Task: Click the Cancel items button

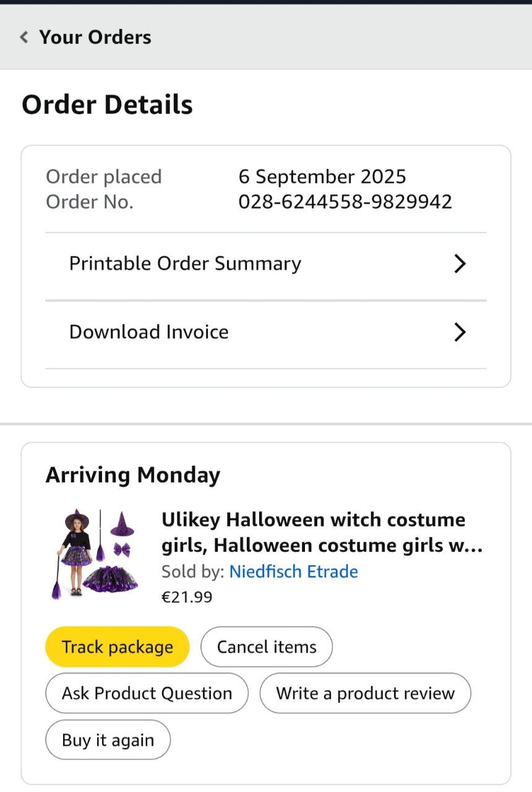Action: coord(267,647)
